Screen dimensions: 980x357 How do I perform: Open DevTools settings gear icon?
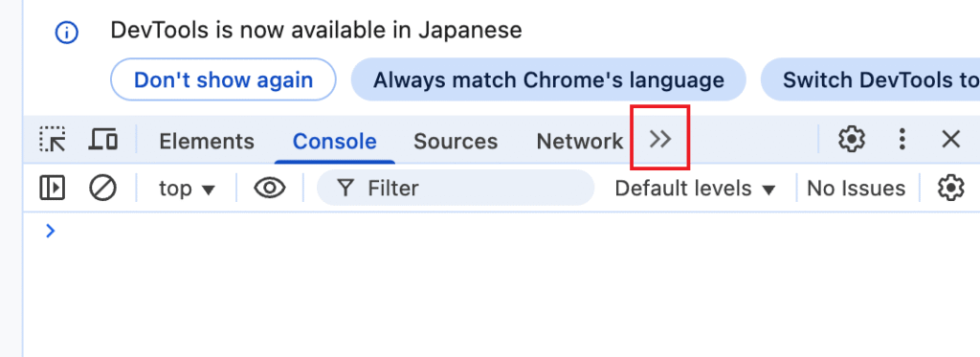coord(851,139)
